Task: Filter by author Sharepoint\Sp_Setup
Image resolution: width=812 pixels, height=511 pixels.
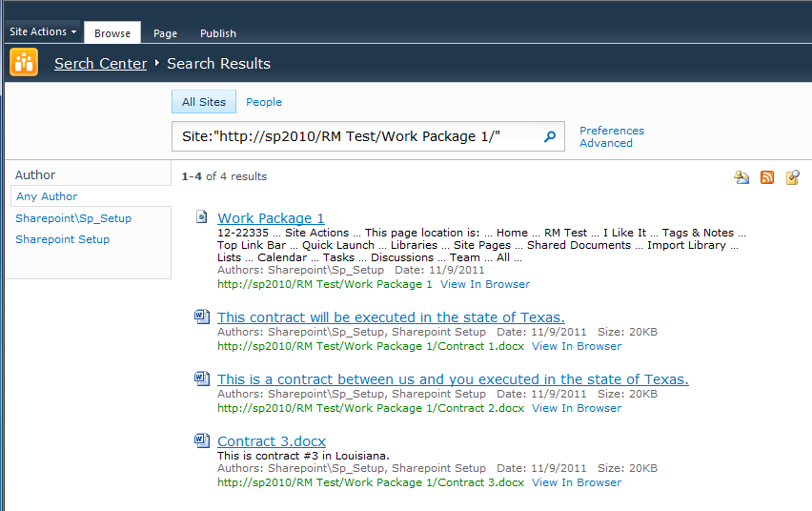Action: tap(73, 218)
